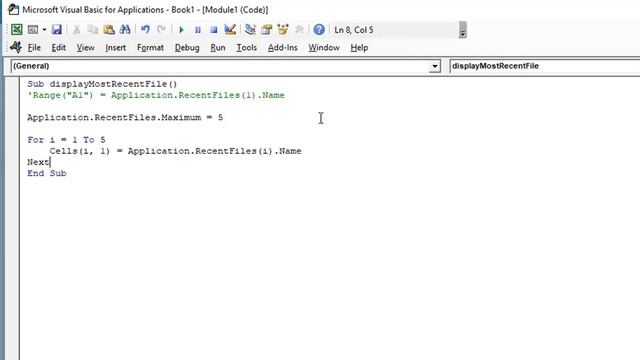The image size is (640, 360).
Task: Click the 'End Sub' code line
Action: 47,173
